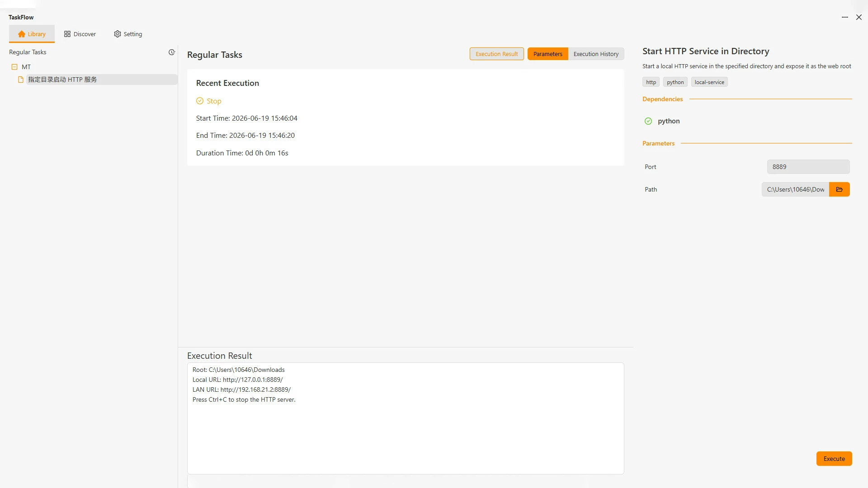Click the python tag label
The height and width of the screenshot is (488, 868).
coord(675,82)
